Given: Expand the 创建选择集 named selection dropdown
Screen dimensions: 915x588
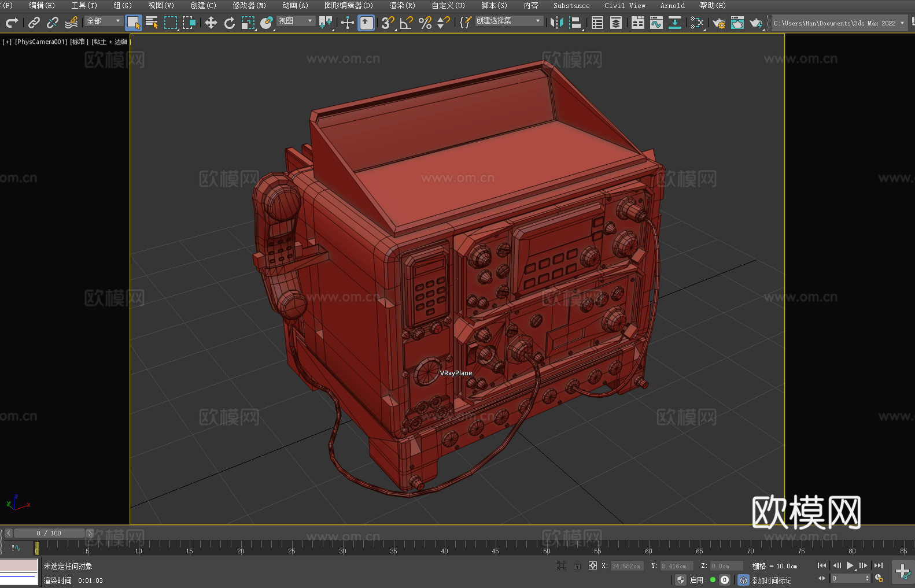Looking at the screenshot, I should click(x=508, y=21).
